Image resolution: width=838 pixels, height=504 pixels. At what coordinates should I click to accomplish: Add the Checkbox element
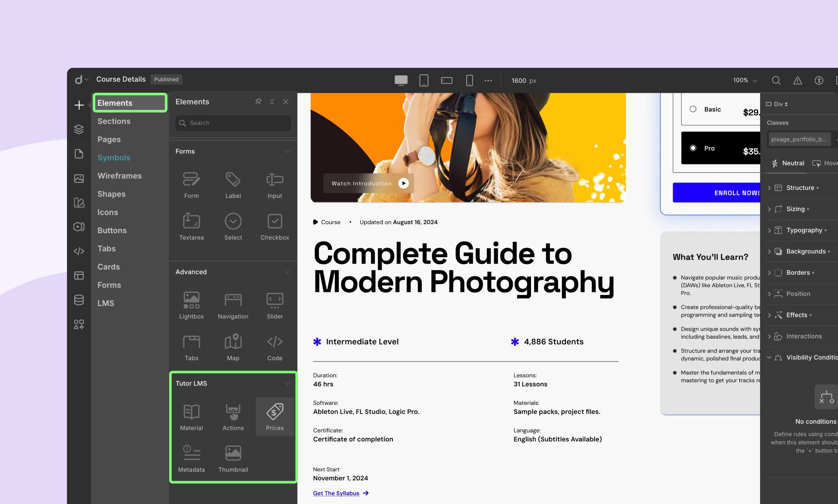point(275,227)
